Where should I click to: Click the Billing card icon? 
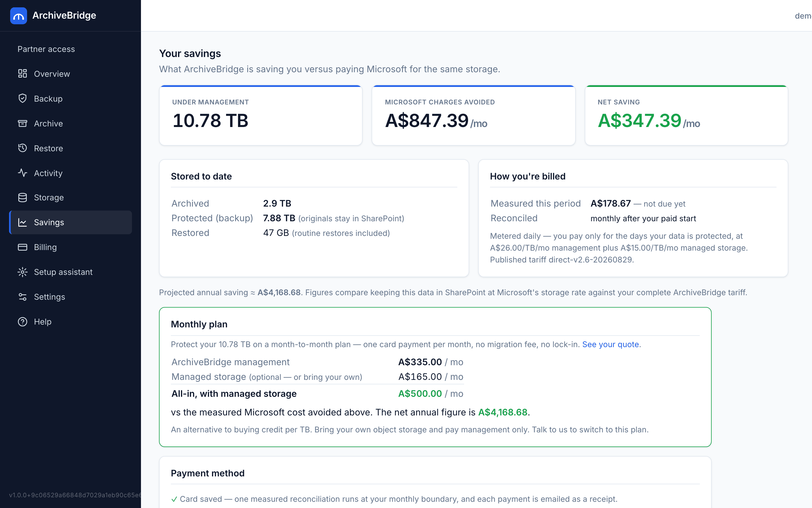pyautogui.click(x=23, y=247)
